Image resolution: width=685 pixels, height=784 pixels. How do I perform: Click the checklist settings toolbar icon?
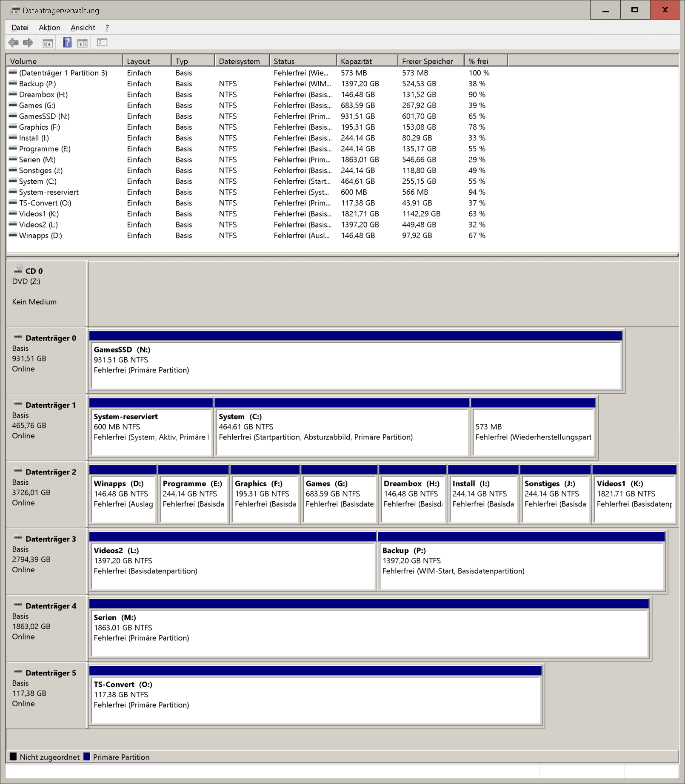(102, 43)
